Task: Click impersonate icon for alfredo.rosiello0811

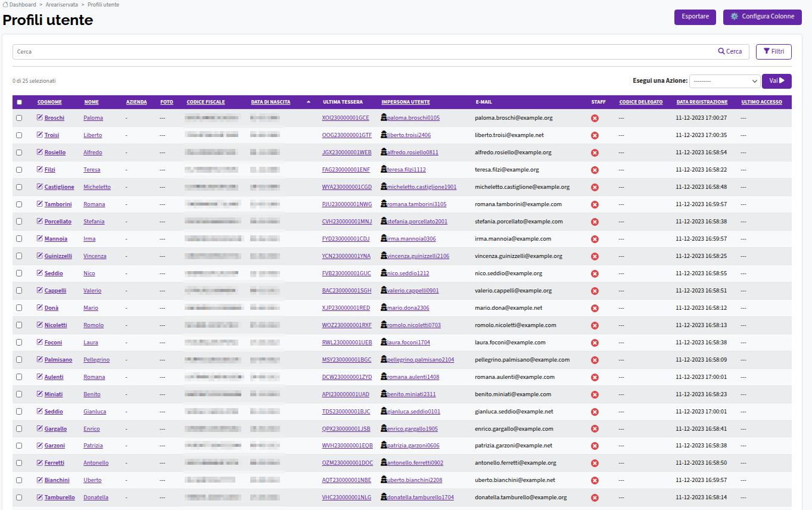Action: pos(384,153)
